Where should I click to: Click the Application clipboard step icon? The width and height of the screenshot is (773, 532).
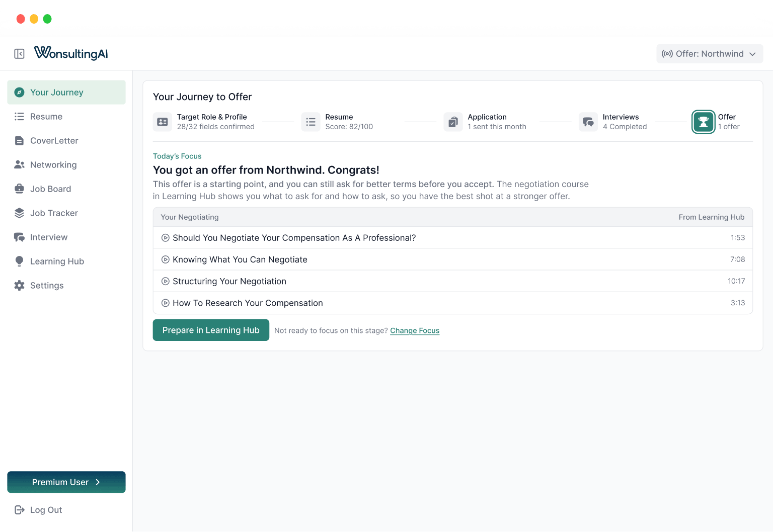click(453, 122)
